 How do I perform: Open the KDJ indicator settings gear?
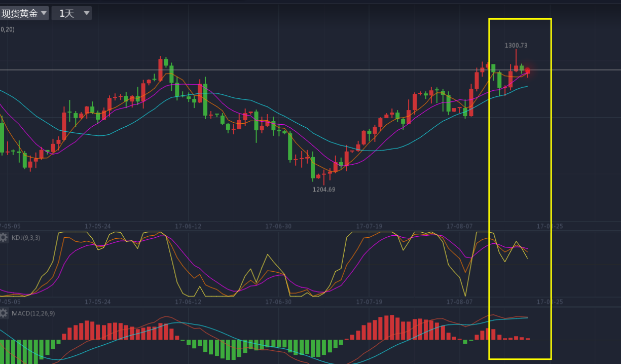[x=4, y=237]
